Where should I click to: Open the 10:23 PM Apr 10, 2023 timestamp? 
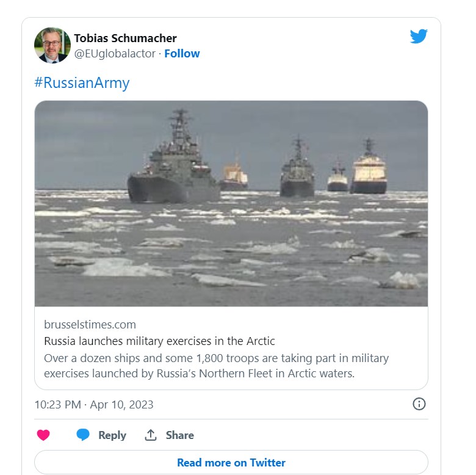click(x=94, y=404)
